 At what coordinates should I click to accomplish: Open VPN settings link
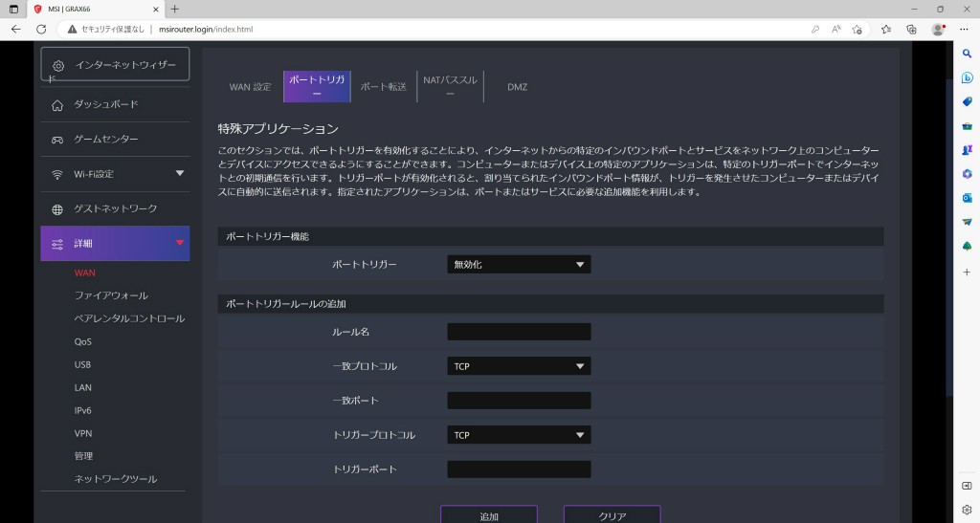[x=82, y=433]
